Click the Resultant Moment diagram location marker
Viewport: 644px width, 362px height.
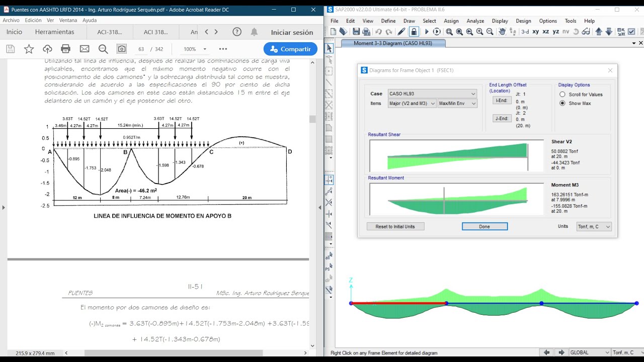[x=444, y=201]
